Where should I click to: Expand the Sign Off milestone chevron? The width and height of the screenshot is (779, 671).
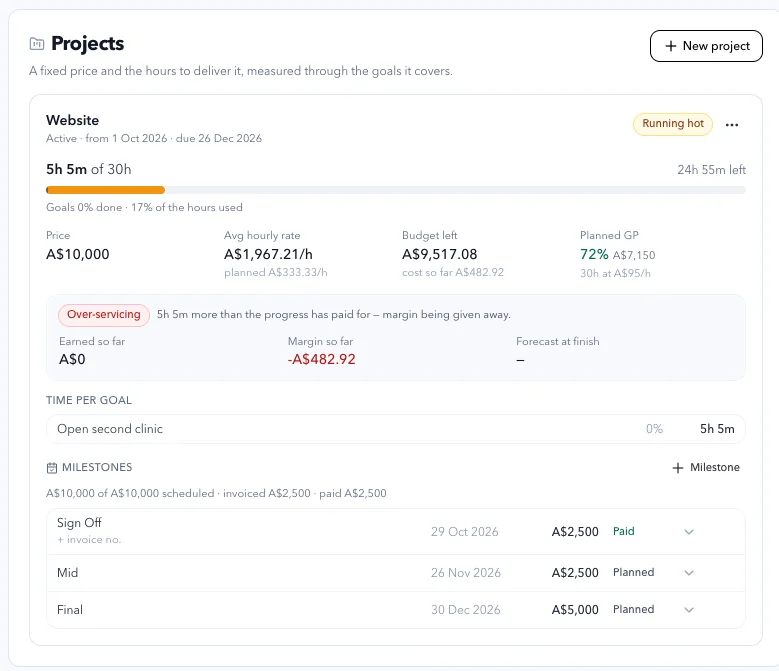click(x=689, y=531)
